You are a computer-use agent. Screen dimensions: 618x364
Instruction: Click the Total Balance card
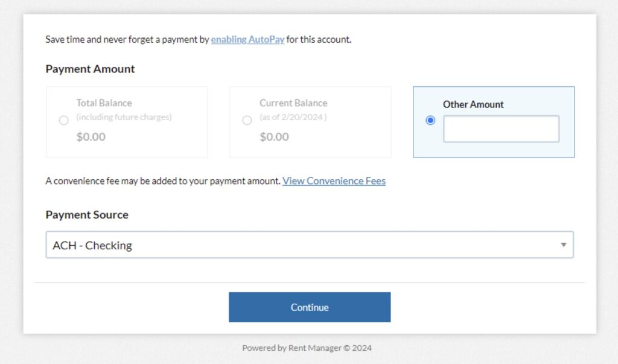tap(127, 121)
